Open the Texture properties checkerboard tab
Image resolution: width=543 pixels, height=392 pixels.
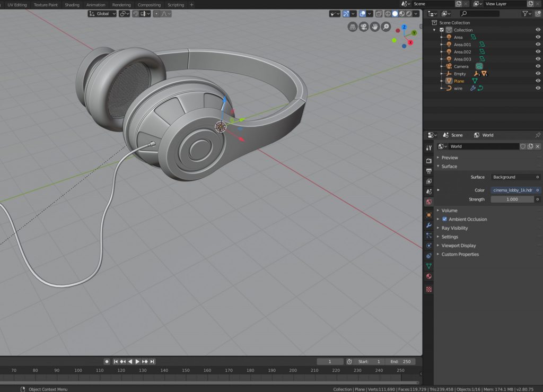coord(429,289)
